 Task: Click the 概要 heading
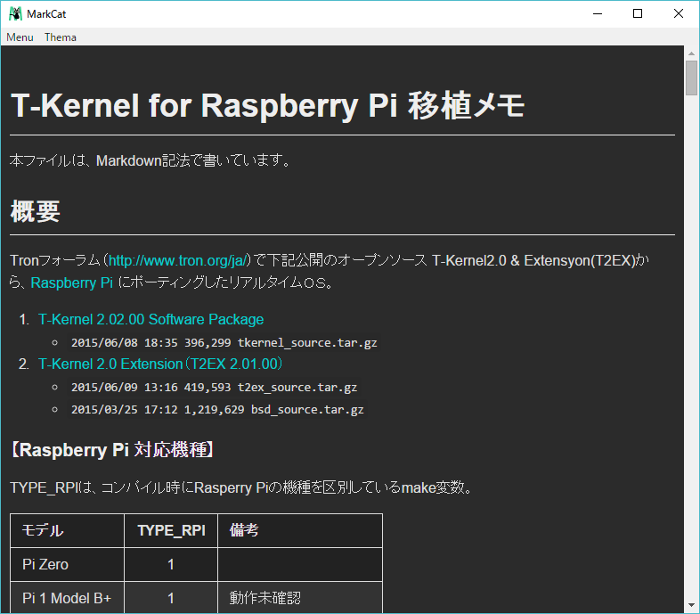pos(36,211)
